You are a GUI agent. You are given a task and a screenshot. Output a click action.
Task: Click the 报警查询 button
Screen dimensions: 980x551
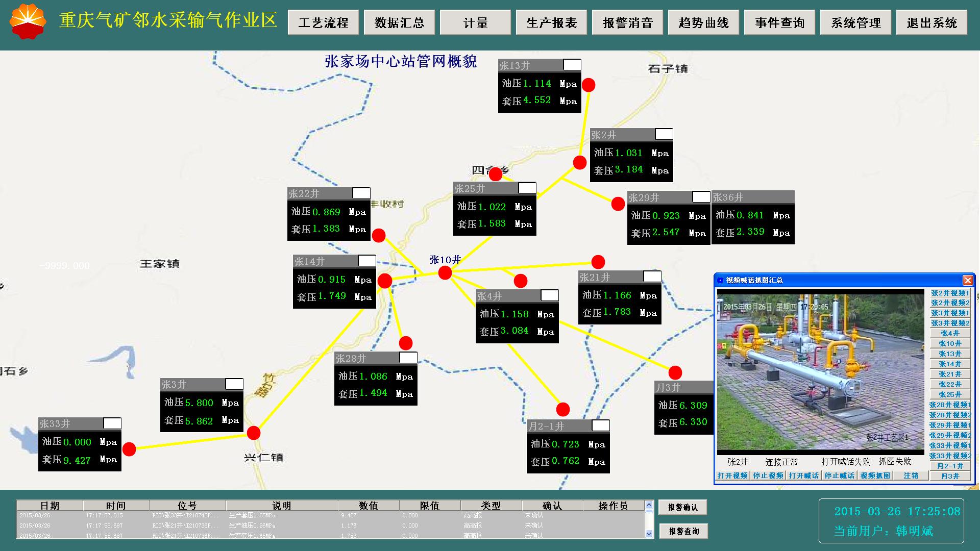[x=683, y=531]
